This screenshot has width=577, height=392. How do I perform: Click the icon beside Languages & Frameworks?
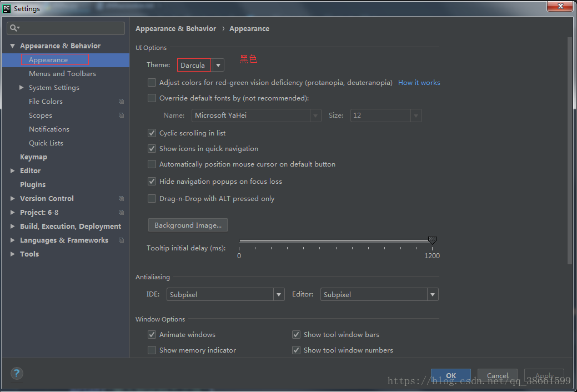[x=121, y=240]
